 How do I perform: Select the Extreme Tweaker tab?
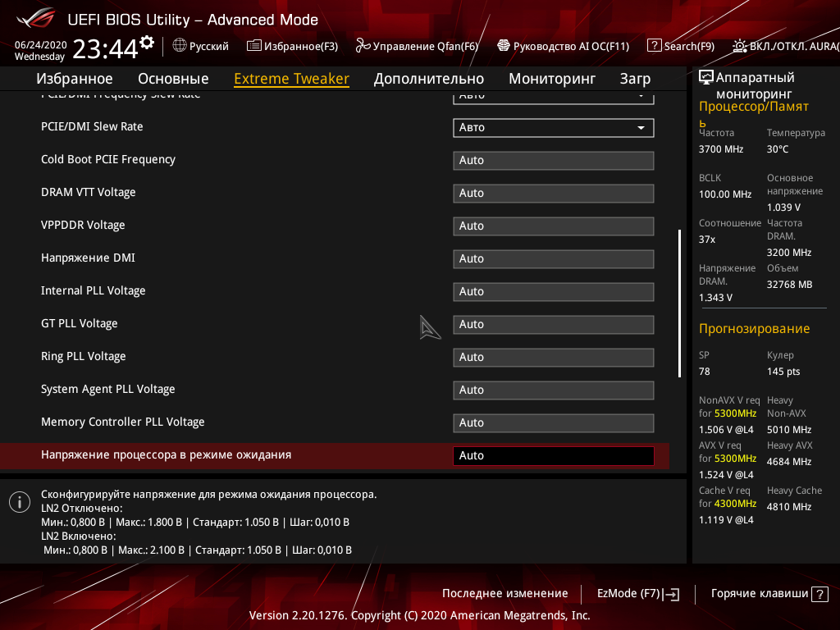click(291, 79)
